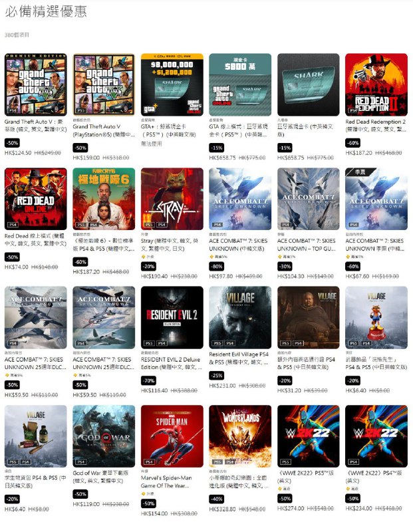
Task: Open Marvel's Spider-Man Game Of The Year title link
Action: click(x=167, y=481)
